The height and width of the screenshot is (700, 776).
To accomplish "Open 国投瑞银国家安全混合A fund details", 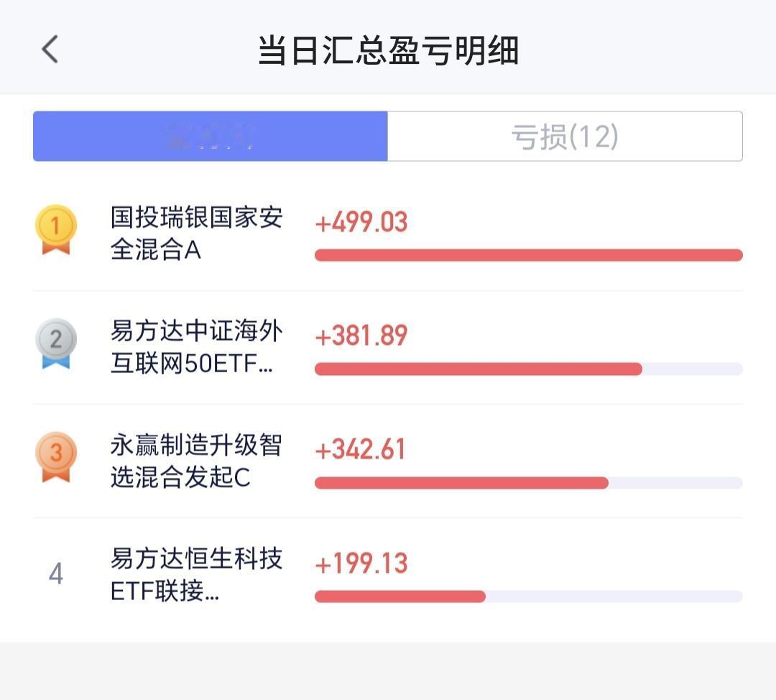I will 196,233.
